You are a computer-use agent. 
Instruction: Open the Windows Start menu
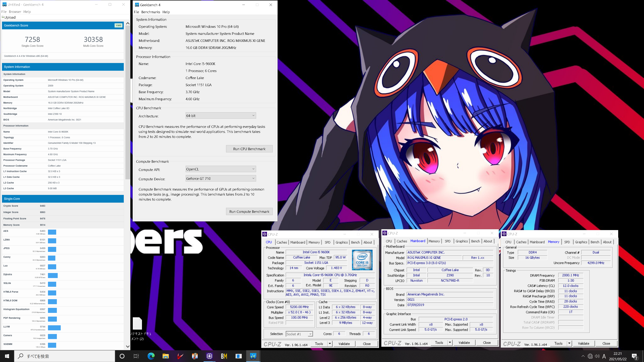point(7,356)
